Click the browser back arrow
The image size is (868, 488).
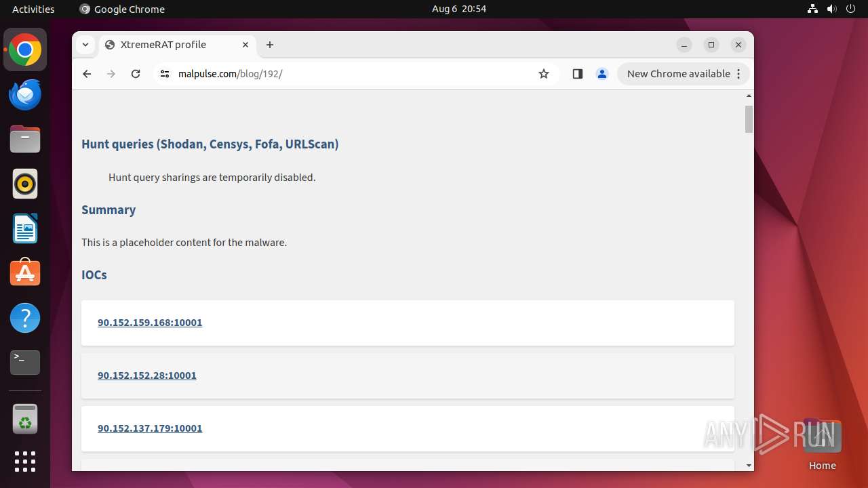87,74
